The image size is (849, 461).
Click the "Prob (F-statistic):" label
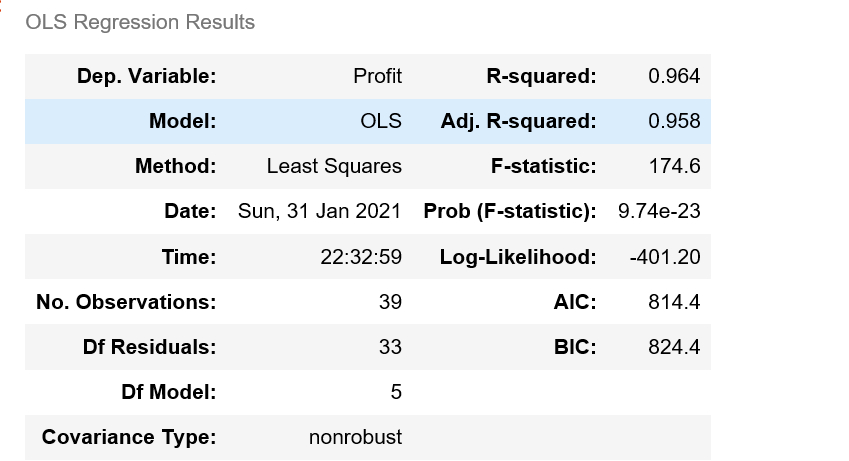pos(510,212)
